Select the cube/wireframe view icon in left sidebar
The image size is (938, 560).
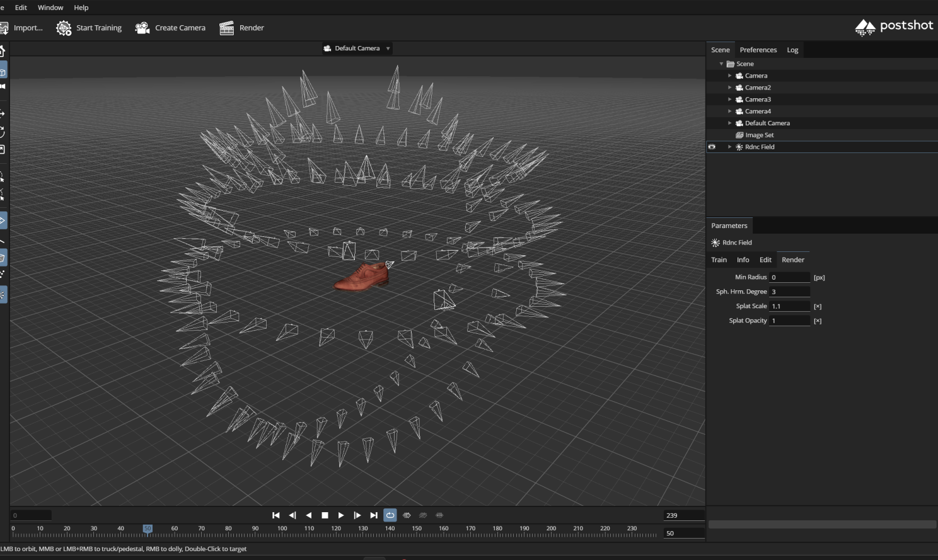(4, 71)
